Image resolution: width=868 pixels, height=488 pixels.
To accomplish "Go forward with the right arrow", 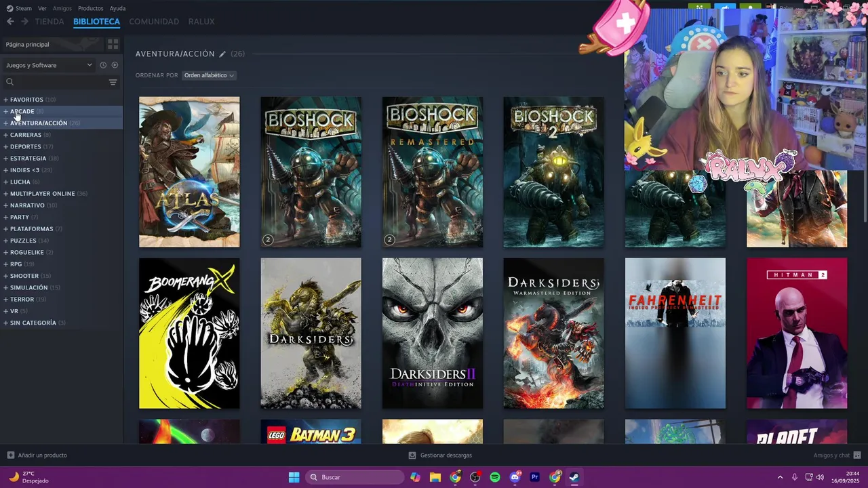I will pos(24,22).
